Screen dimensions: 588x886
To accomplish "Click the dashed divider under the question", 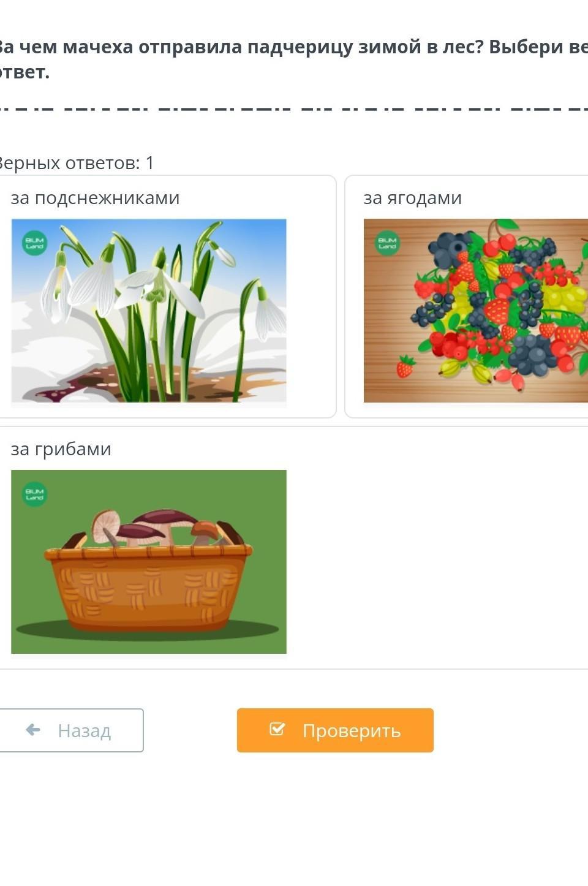I will [294, 110].
